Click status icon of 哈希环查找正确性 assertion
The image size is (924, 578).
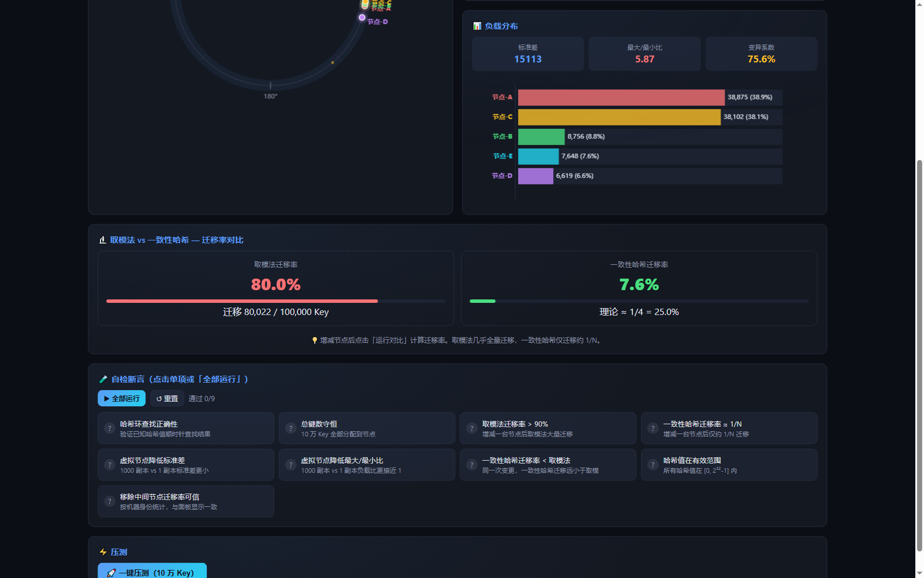click(109, 428)
